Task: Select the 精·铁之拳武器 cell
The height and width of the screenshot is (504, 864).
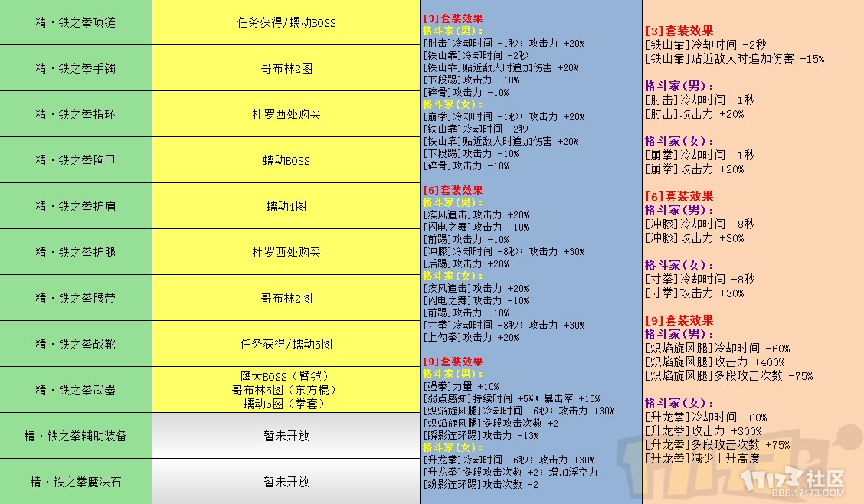Action: tap(75, 390)
